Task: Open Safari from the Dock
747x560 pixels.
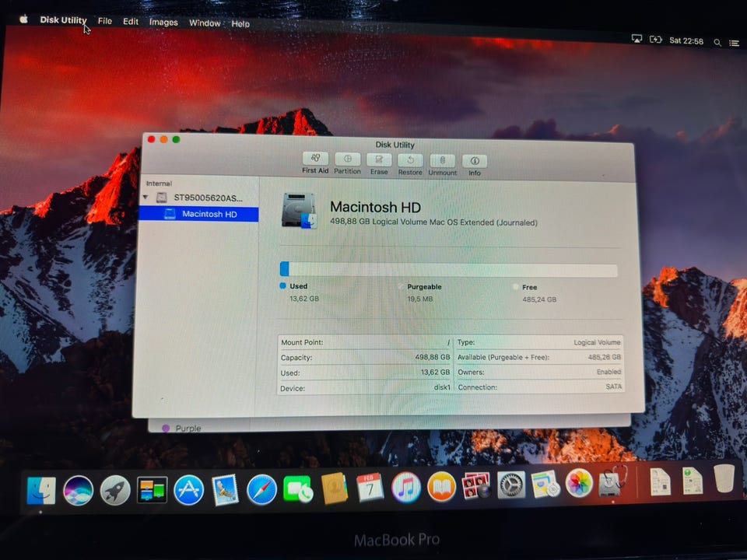Action: pyautogui.click(x=261, y=490)
